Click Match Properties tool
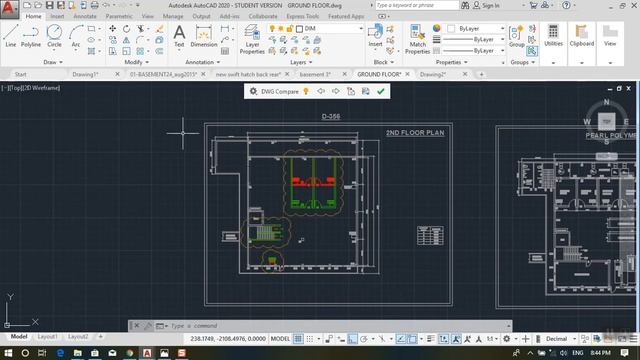The width and height of the screenshot is (640, 360). 417,39
